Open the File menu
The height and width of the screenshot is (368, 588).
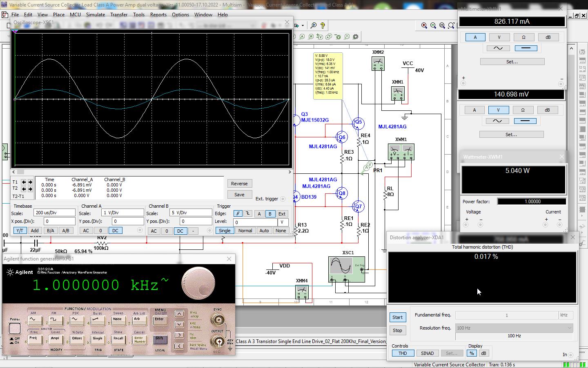[x=15, y=14]
